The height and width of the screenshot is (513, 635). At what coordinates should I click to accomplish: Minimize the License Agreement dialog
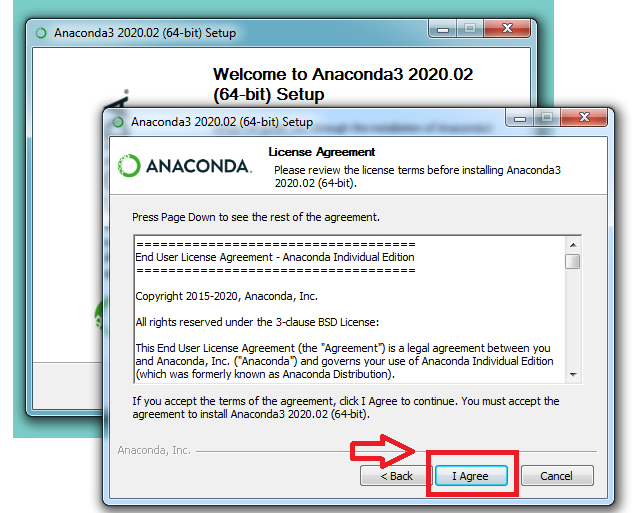click(520, 118)
